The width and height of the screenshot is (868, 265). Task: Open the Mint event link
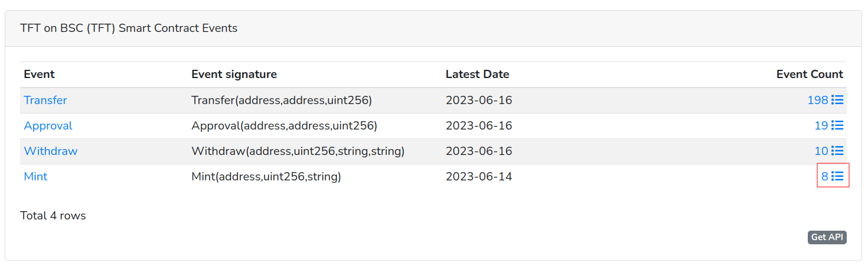pos(35,176)
